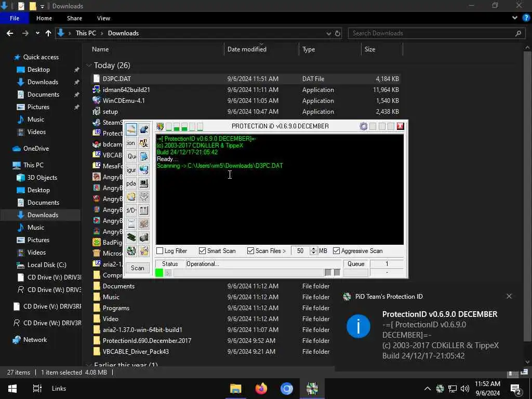Select the WinCDEmu-4.1 file
The width and height of the screenshot is (532, 399).
click(x=124, y=100)
